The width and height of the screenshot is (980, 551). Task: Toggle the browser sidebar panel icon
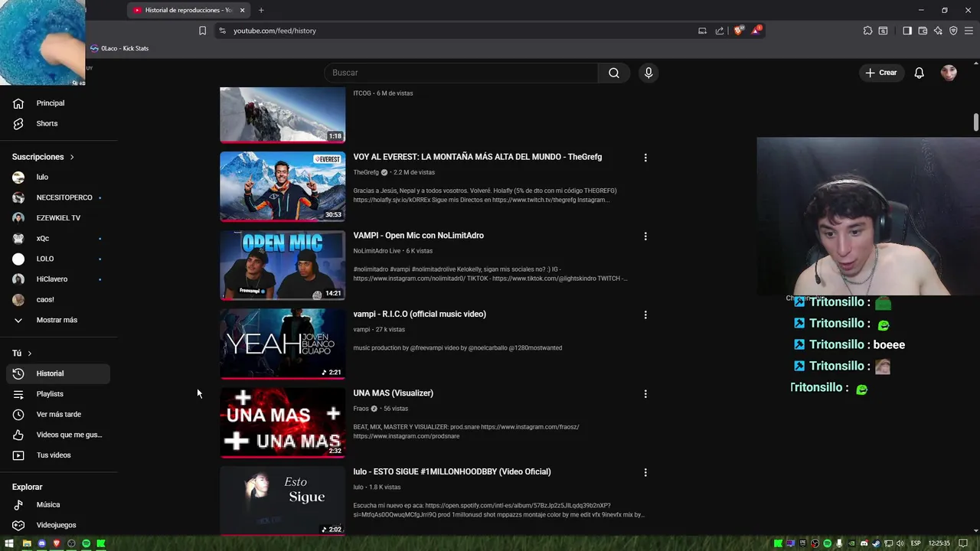click(907, 31)
